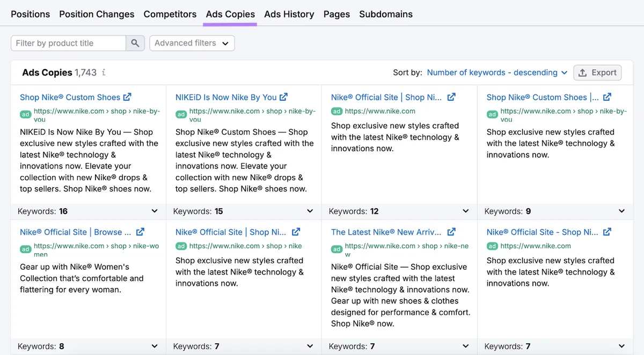Open the Nike Official Site - Shop Ni... title link
The width and height of the screenshot is (644, 355).
click(542, 232)
